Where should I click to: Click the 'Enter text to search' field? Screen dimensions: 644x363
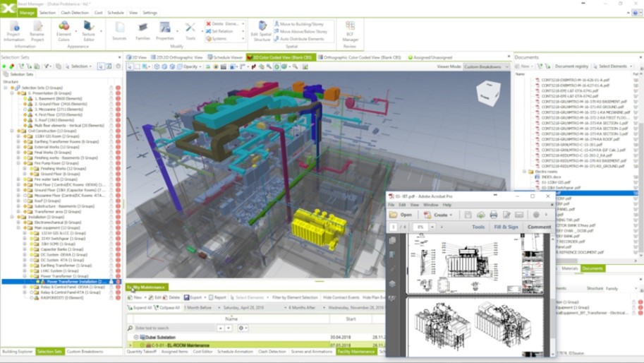pos(174,328)
